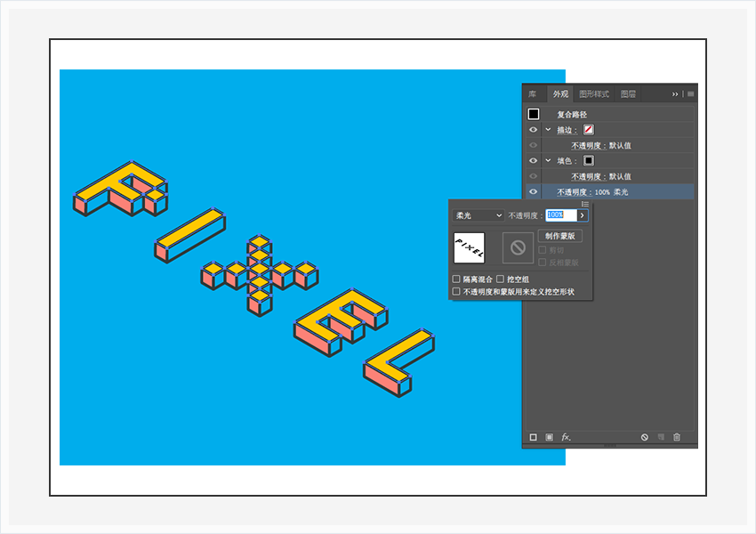756x534 pixels.
Task: Click the 描边 label link
Action: pos(567,130)
